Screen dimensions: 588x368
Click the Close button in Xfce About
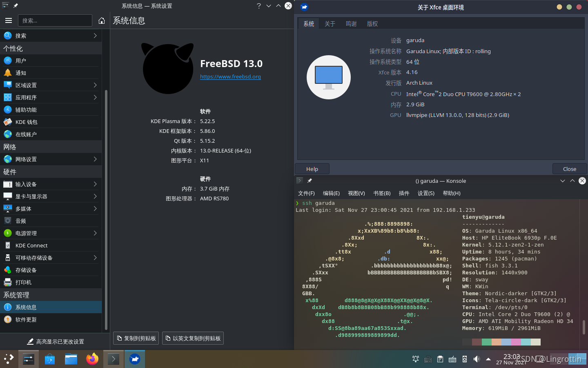(570, 169)
